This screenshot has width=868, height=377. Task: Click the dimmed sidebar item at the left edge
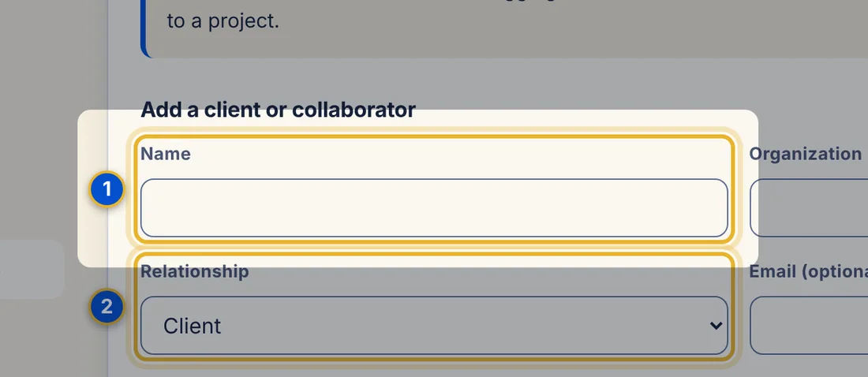[x=32, y=269]
